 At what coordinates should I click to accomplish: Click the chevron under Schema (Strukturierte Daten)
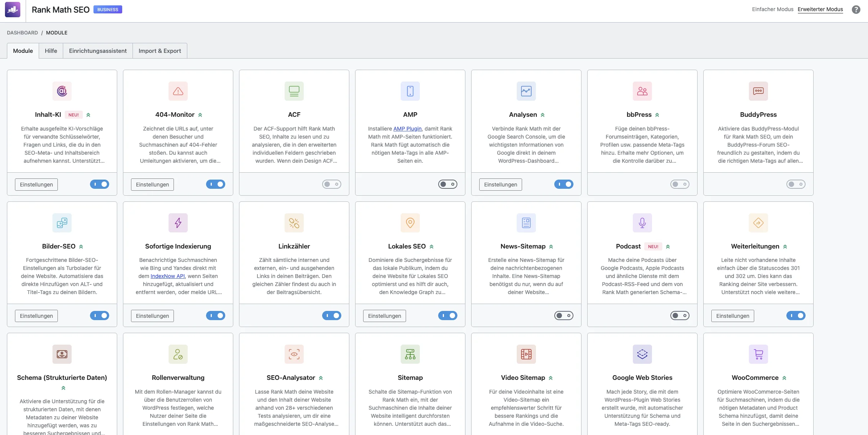point(63,388)
